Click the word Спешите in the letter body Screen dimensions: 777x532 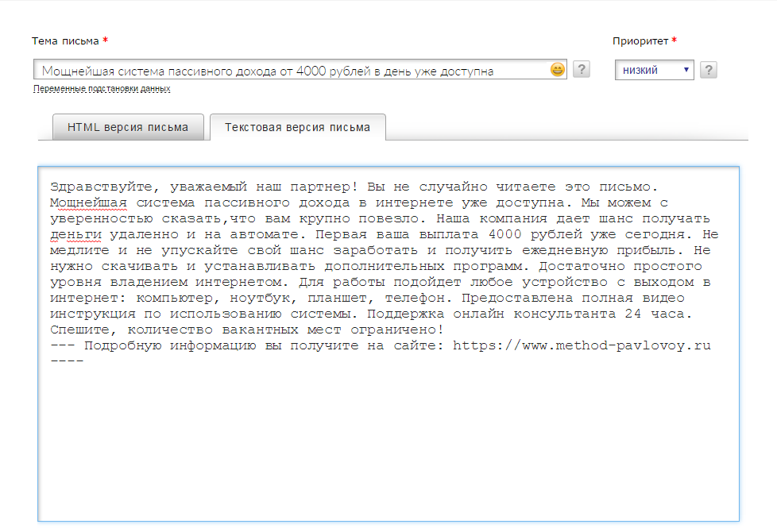point(79,330)
